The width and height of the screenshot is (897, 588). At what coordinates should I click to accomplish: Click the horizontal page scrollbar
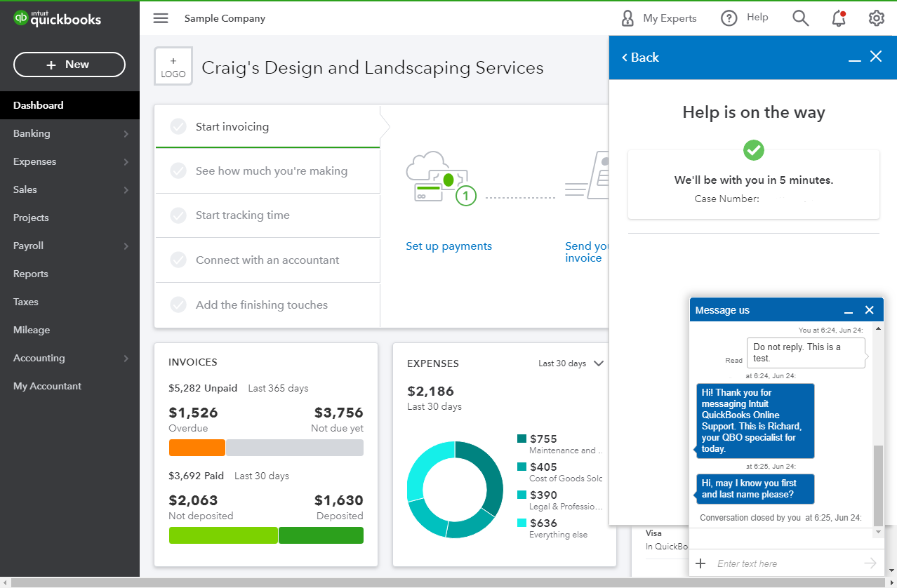coord(448,583)
